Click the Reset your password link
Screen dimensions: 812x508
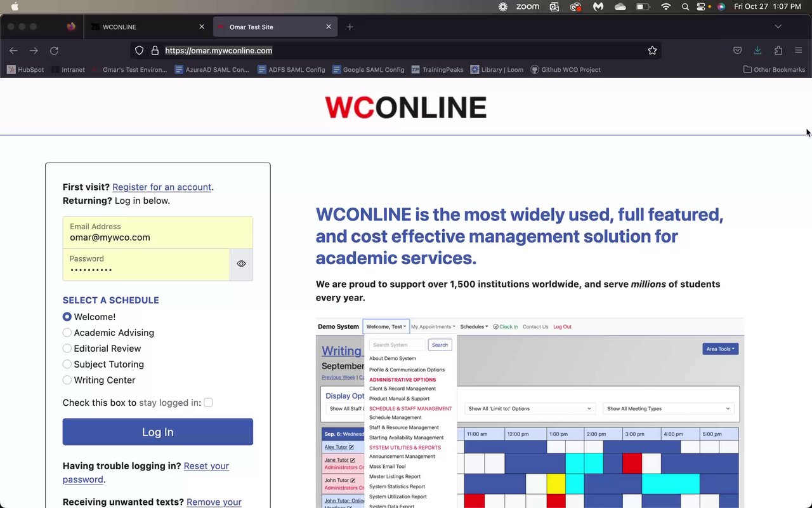tap(146, 472)
